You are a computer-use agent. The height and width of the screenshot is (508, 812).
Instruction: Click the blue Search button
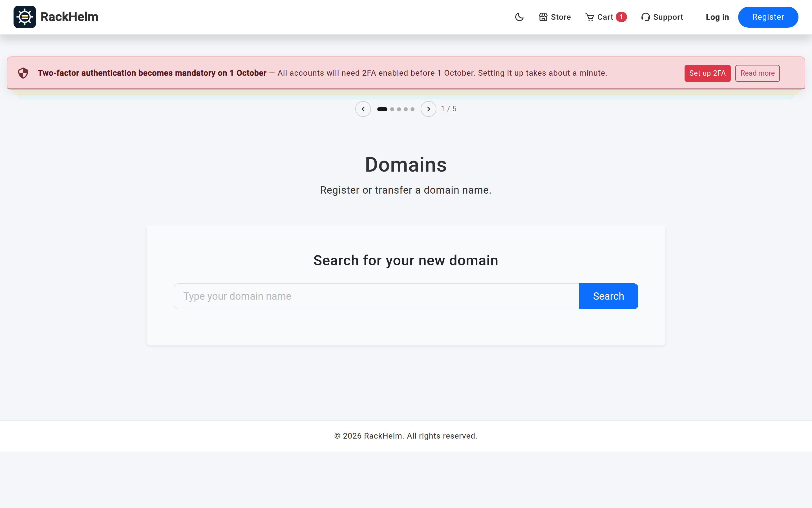608,296
